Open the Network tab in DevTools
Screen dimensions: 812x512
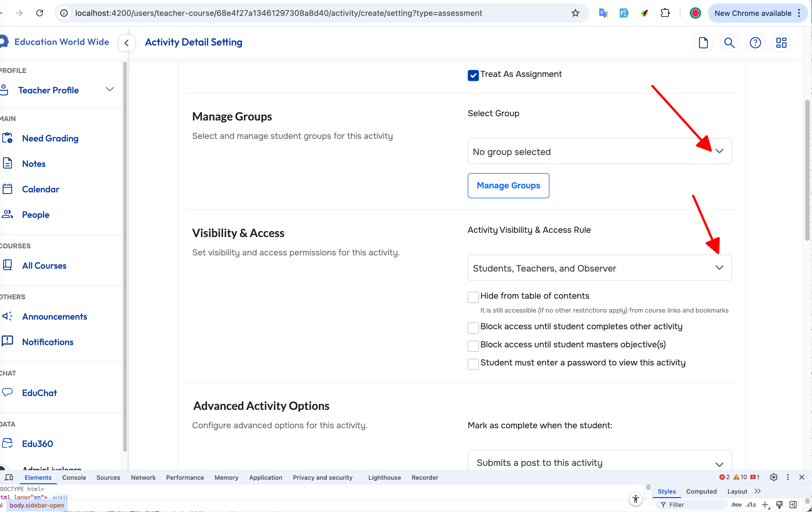click(143, 477)
